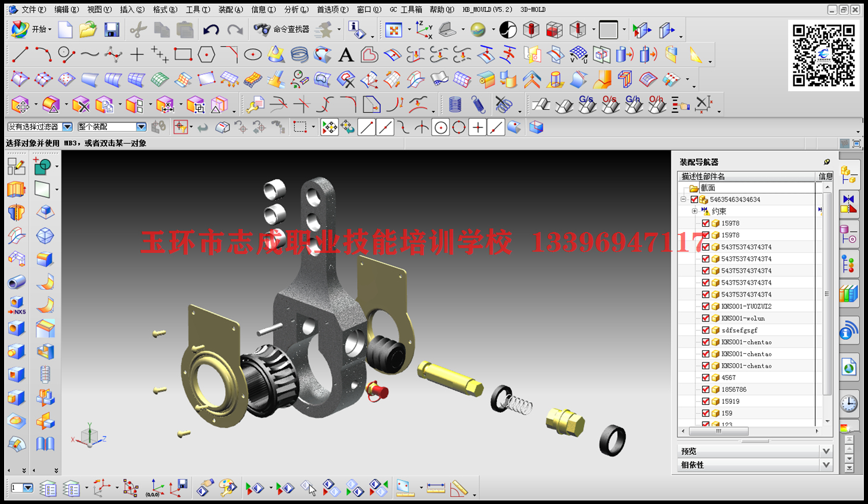
Task: Select the Text 'A' tool
Action: [346, 55]
